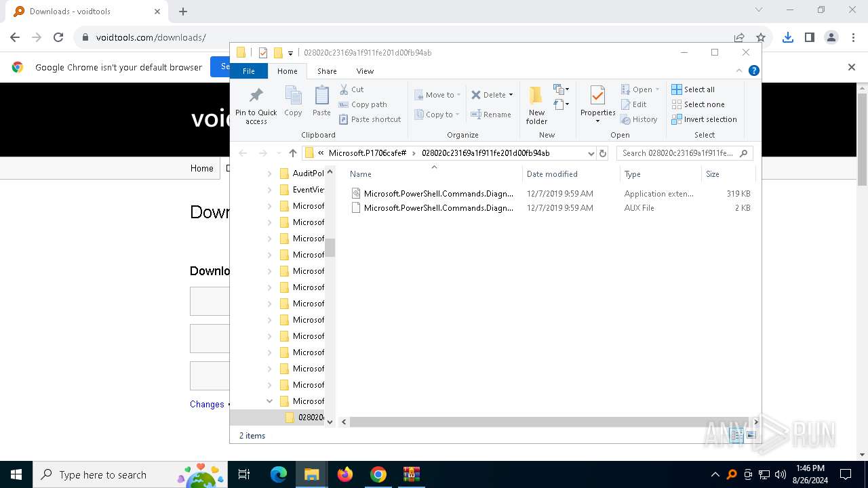This screenshot has height=488, width=868.
Task: Switch to the Home ribbon tab
Action: (288, 71)
